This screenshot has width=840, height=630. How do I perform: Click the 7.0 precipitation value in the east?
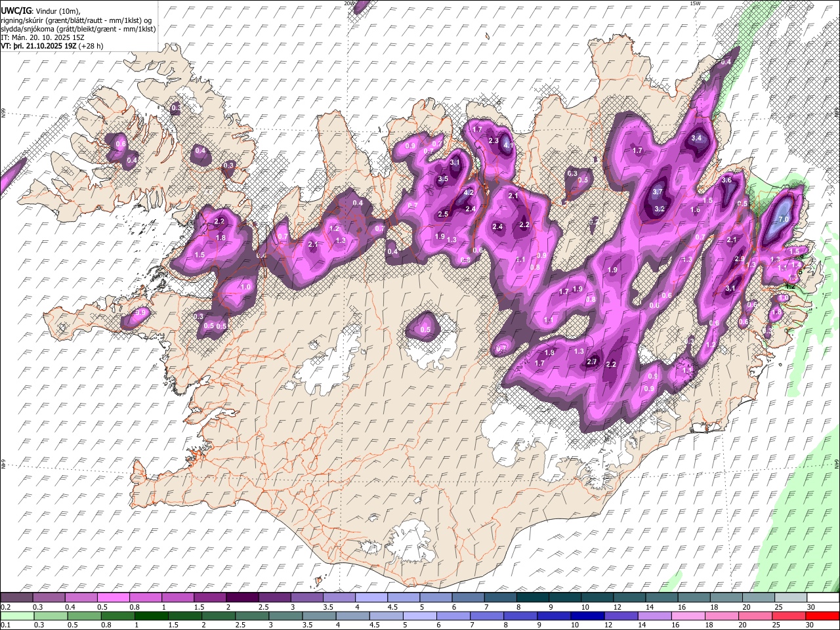coord(783,219)
